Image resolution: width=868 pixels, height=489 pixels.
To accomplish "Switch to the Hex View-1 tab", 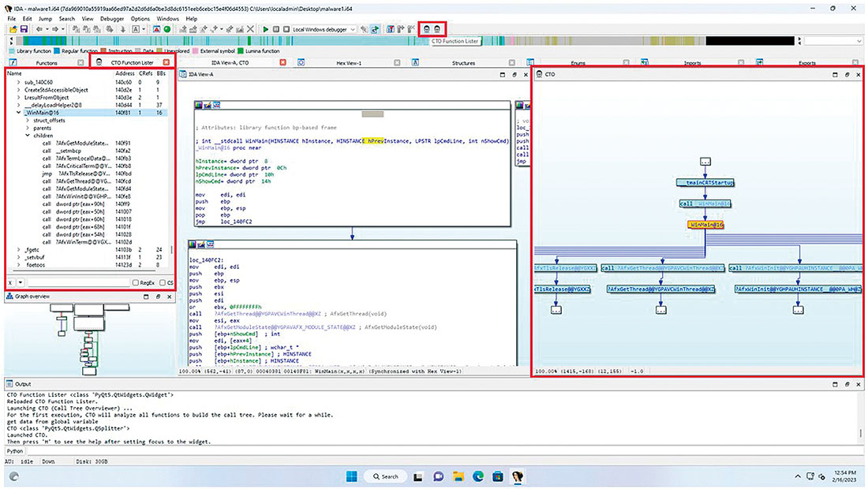I will [348, 62].
